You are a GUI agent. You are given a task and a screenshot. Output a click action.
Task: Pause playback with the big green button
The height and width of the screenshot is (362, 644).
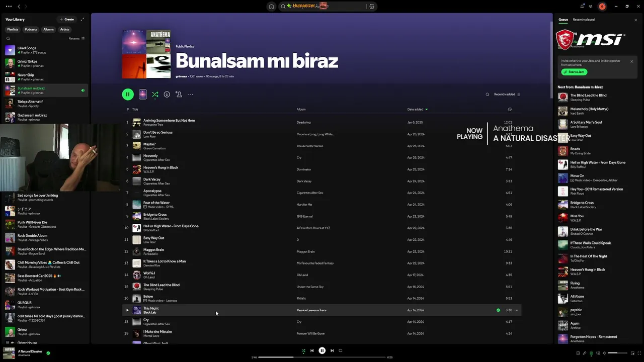128,94
